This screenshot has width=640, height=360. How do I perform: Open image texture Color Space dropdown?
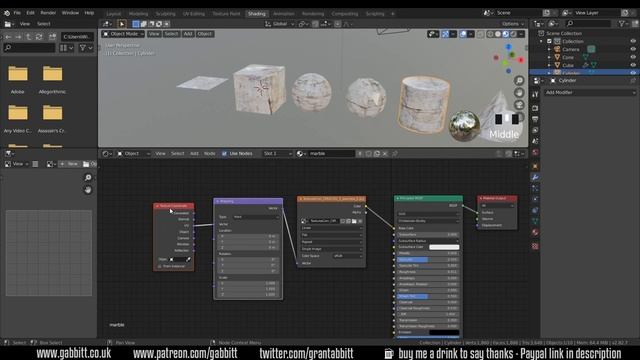[x=347, y=256]
